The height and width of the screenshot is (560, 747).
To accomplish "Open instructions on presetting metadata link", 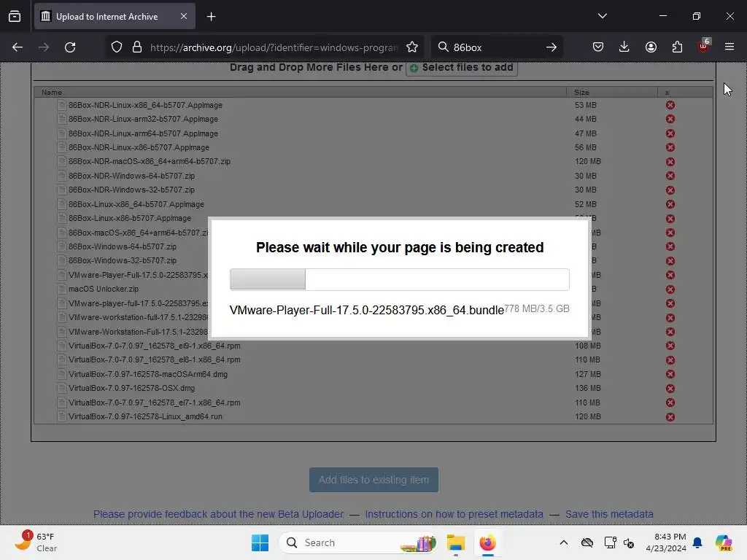I will [x=454, y=514].
